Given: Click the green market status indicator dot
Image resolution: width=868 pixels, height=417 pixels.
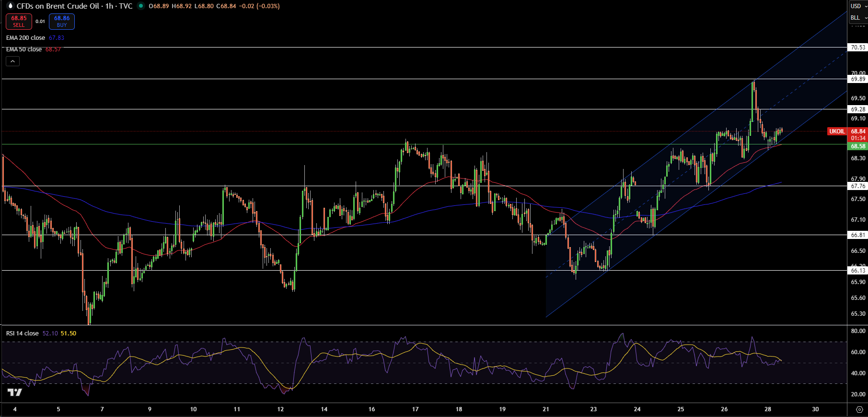Looking at the screenshot, I should [141, 6].
